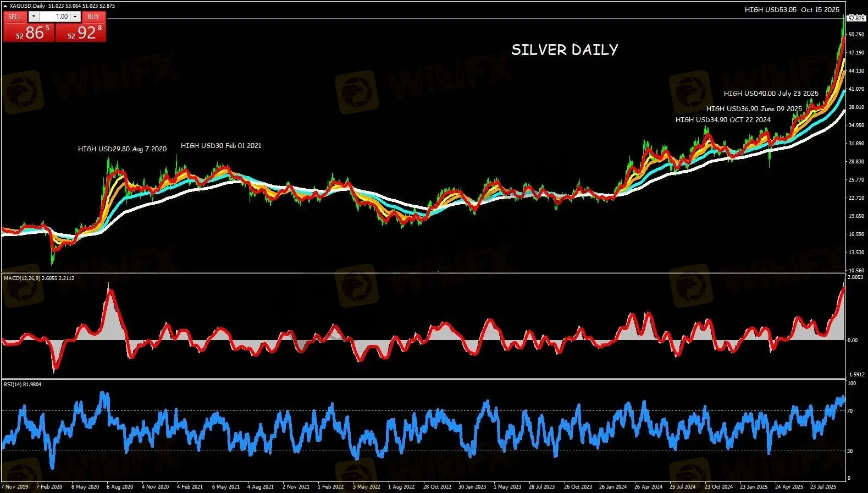This screenshot has height=493, width=868.
Task: Click the buy price 52.928 tile
Action: 81,32
